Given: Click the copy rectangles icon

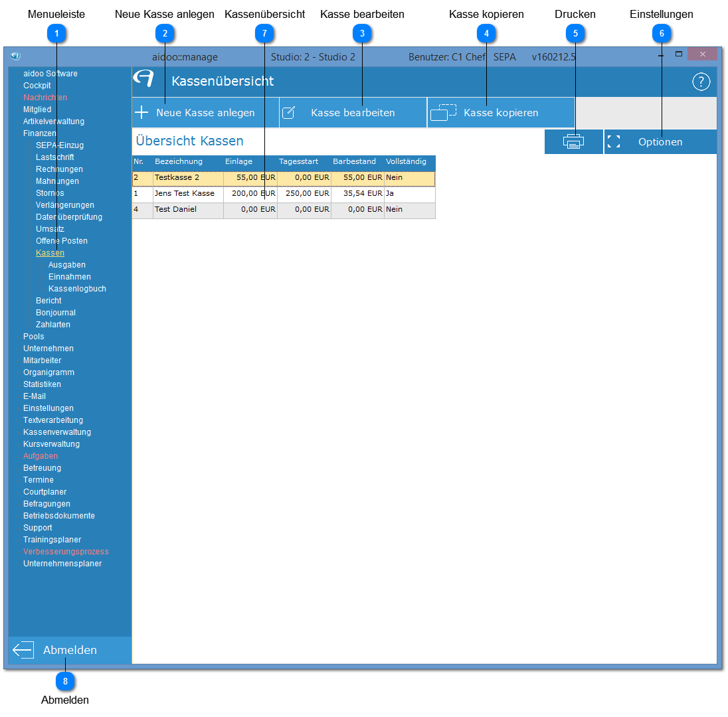Looking at the screenshot, I should [x=444, y=112].
